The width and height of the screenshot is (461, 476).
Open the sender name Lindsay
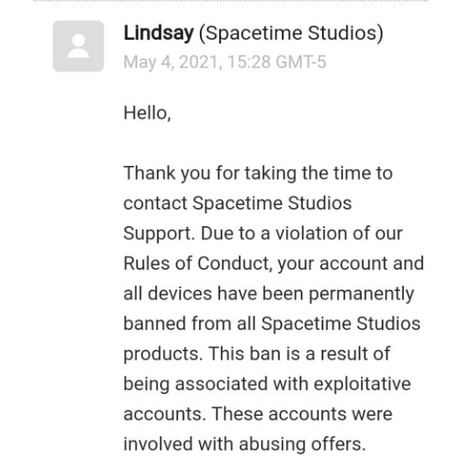click(x=158, y=33)
